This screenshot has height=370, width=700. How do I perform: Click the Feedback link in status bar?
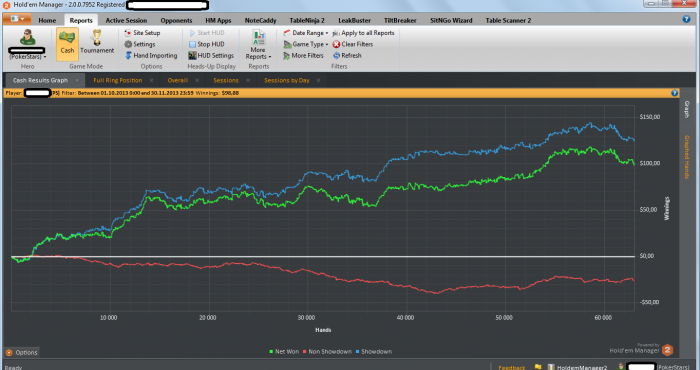click(x=512, y=367)
